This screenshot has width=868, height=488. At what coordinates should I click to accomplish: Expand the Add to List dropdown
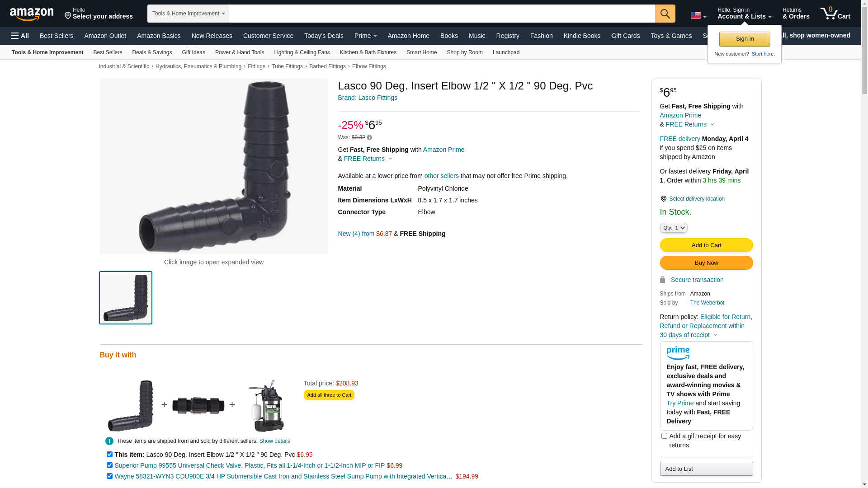click(706, 469)
